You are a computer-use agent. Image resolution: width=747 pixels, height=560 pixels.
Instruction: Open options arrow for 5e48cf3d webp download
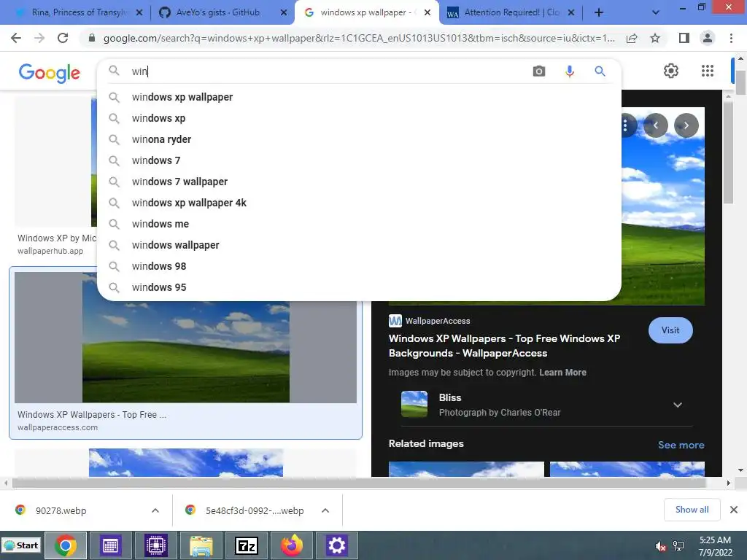[x=325, y=510]
